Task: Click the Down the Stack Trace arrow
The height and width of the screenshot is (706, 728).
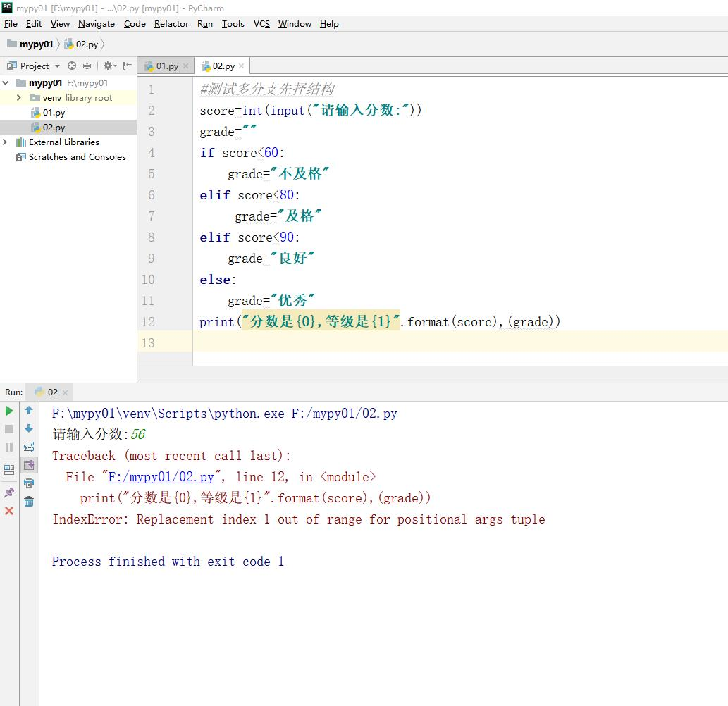Action: click(x=29, y=428)
